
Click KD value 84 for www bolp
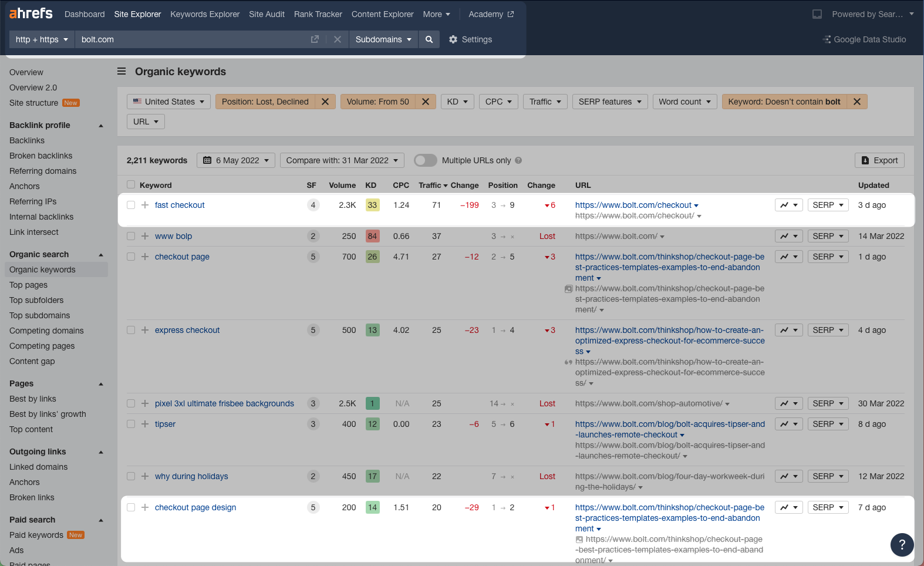372,236
